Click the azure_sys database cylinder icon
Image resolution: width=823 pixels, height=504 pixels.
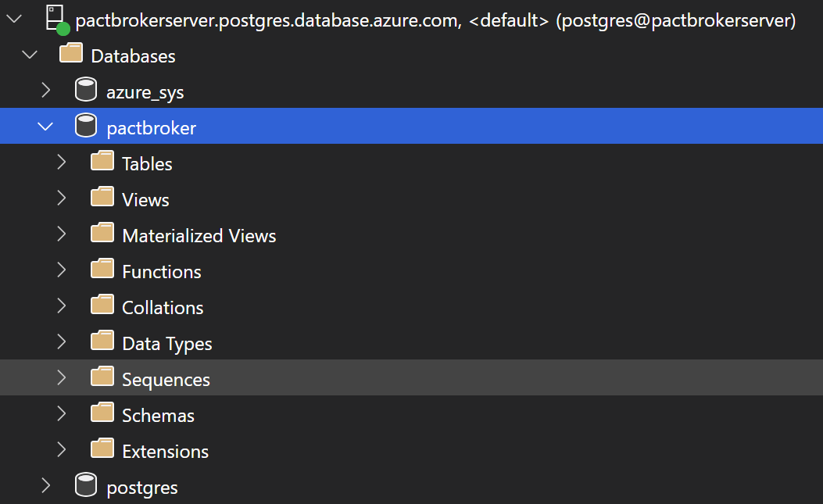click(x=85, y=89)
